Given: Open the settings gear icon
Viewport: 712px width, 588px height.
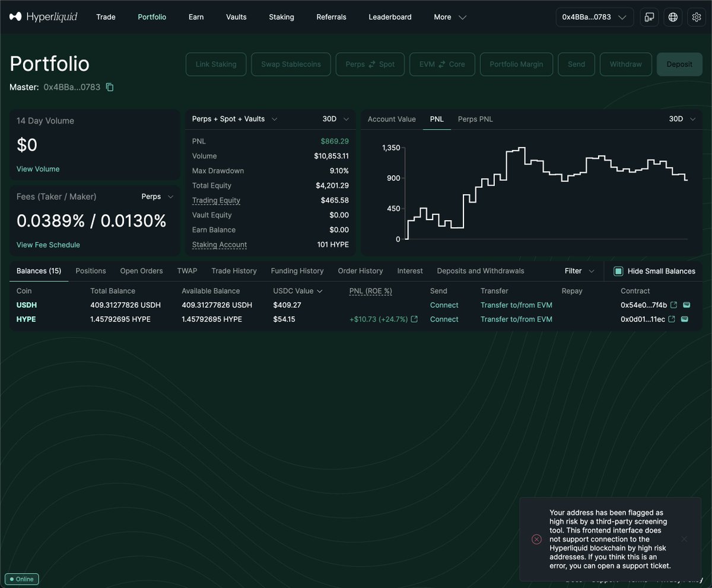Looking at the screenshot, I should (697, 17).
